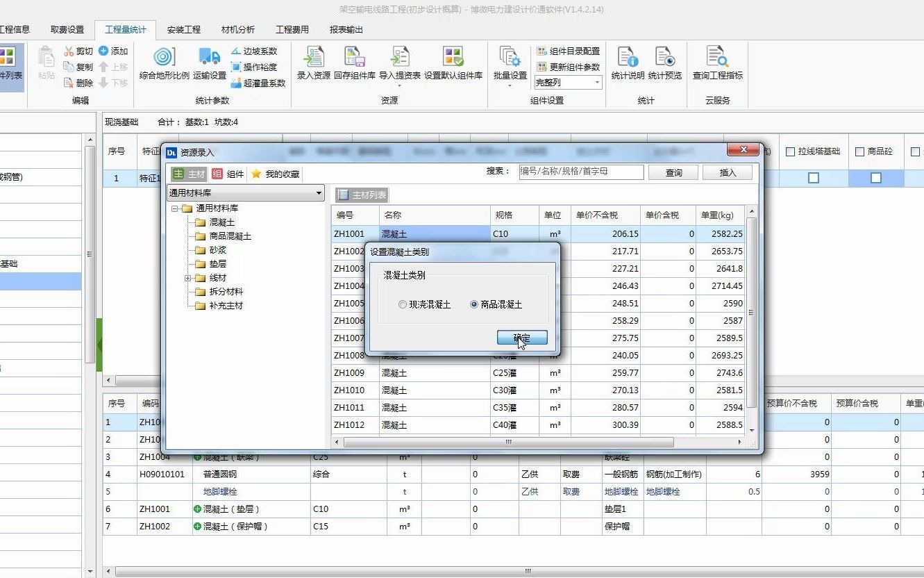This screenshot has width=924, height=578.
Task: Click 插入 button
Action: [728, 172]
